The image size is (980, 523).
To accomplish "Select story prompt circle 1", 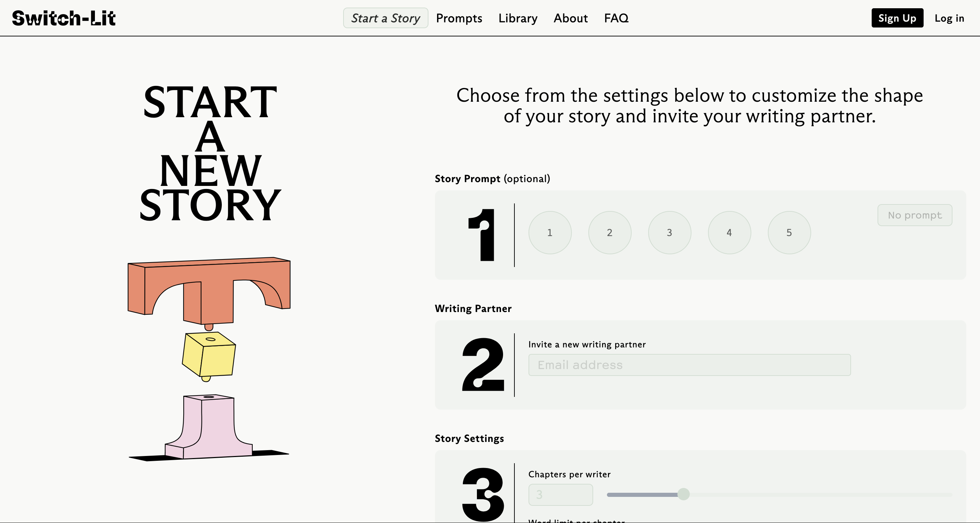I will pos(550,233).
